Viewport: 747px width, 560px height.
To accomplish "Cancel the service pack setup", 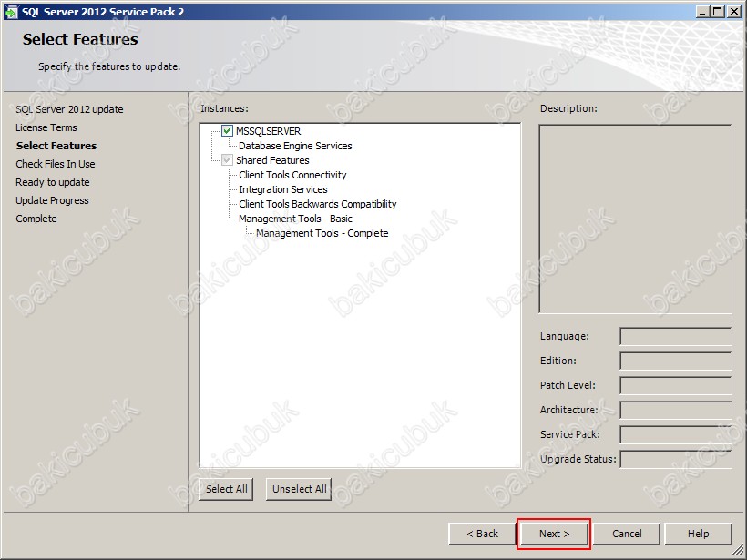I will click(x=627, y=534).
